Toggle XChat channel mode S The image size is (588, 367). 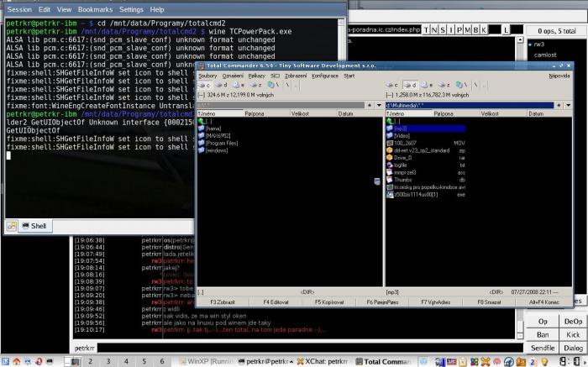443,30
